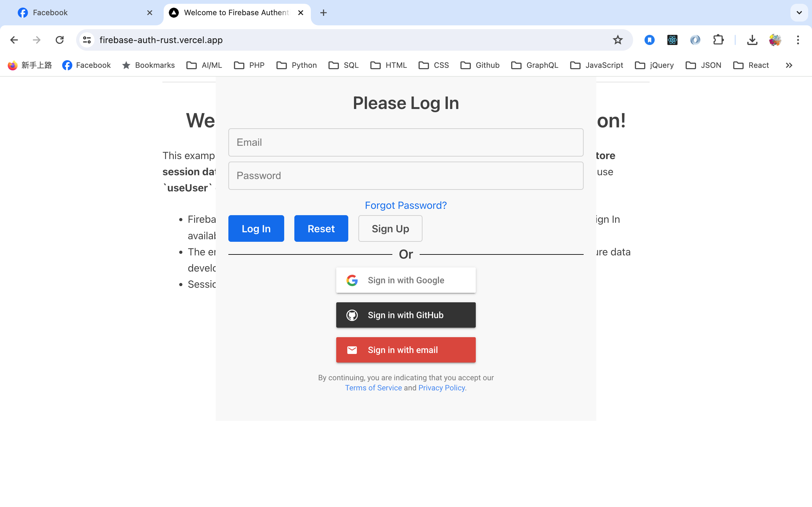Viewport: 812px width, 507px height.
Task: Click the Google sign-in icon button
Action: click(351, 280)
